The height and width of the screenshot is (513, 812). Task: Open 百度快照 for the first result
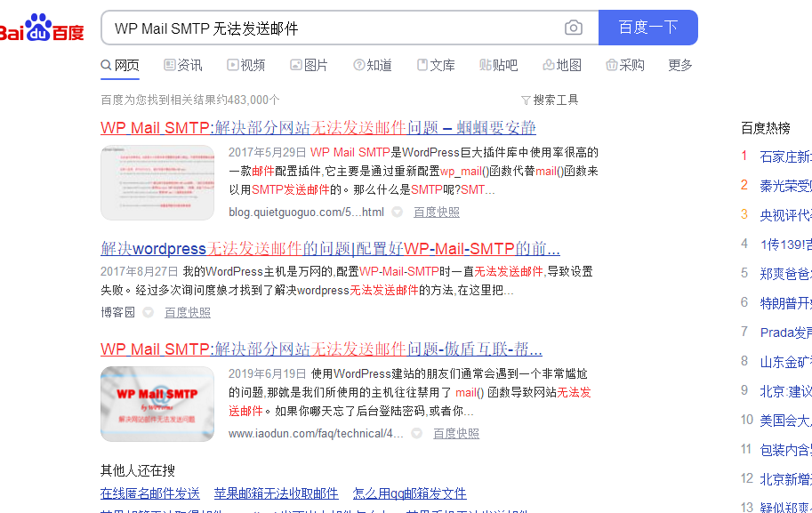pyautogui.click(x=435, y=212)
